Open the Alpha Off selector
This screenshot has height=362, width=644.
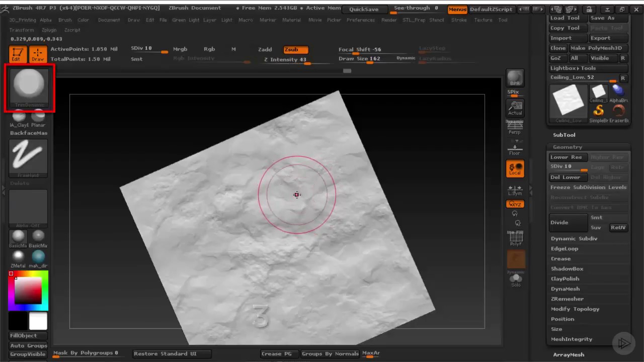tap(28, 209)
